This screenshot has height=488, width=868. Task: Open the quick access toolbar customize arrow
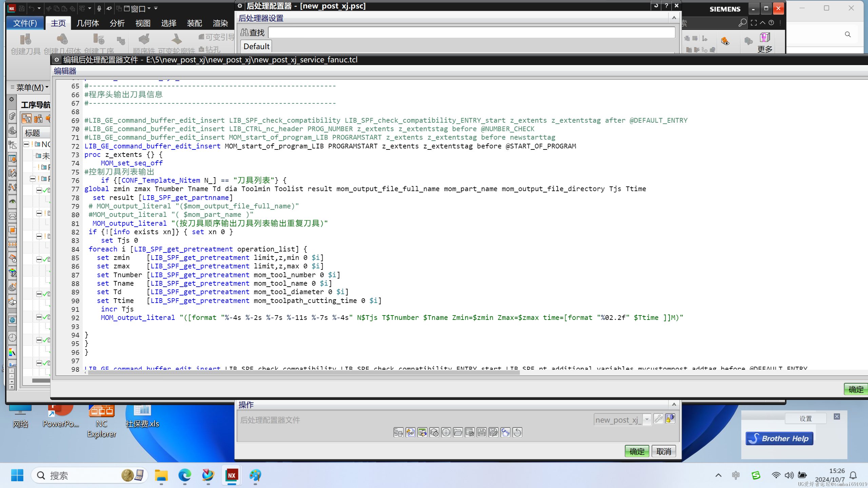[x=156, y=8]
